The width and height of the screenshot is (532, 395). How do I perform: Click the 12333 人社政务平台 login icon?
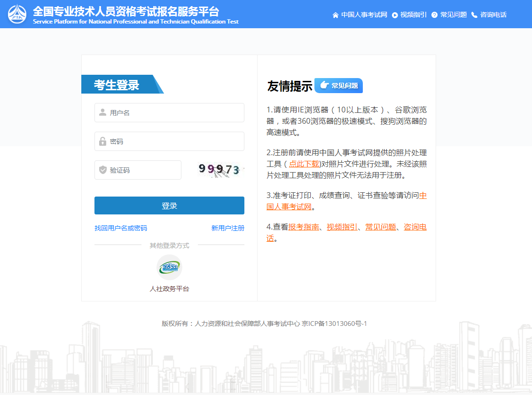point(169,268)
